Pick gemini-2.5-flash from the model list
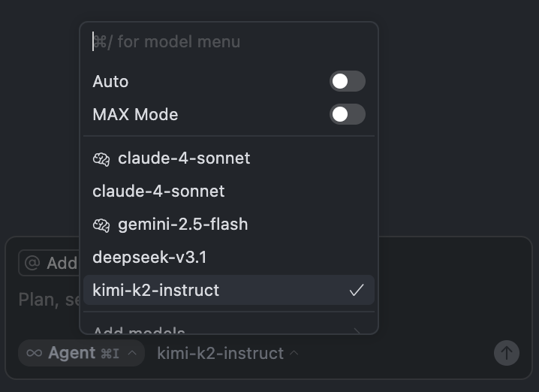Image resolution: width=539 pixels, height=392 pixels. point(229,225)
